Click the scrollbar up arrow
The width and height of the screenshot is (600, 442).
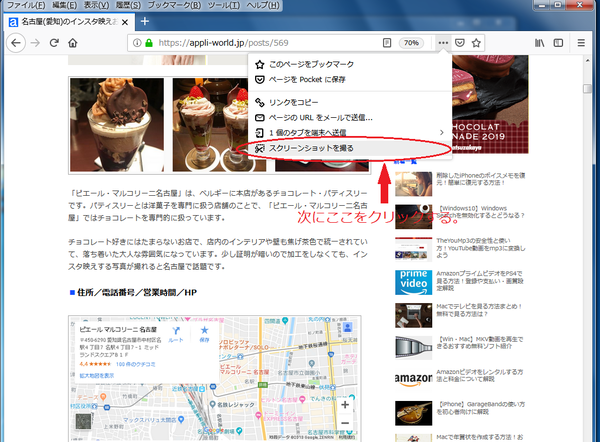coord(587,60)
